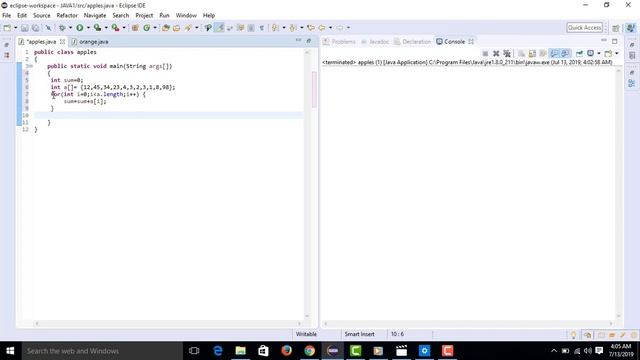Image resolution: width=640 pixels, height=360 pixels.
Task: Open the Debug button dropdown arrow
Action: tap(70, 28)
